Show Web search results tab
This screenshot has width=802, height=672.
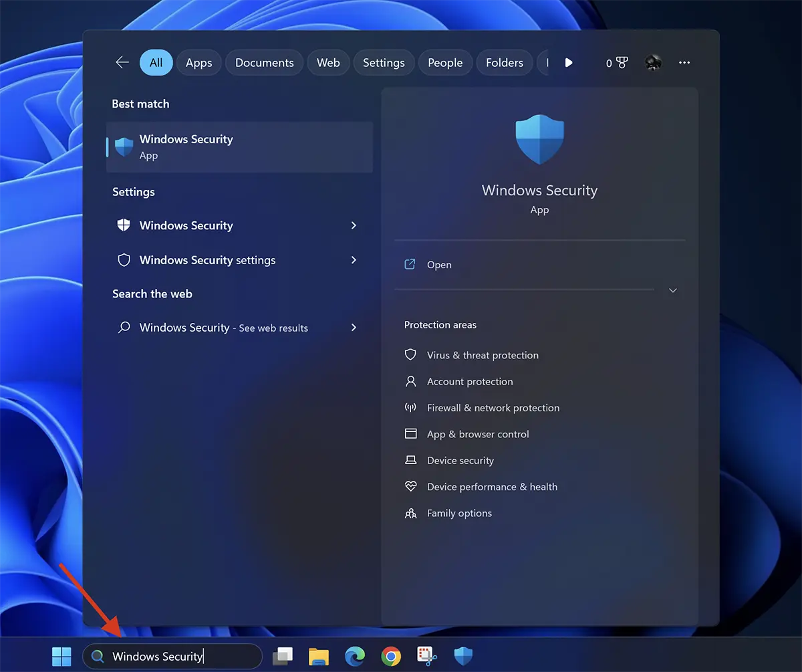click(328, 63)
